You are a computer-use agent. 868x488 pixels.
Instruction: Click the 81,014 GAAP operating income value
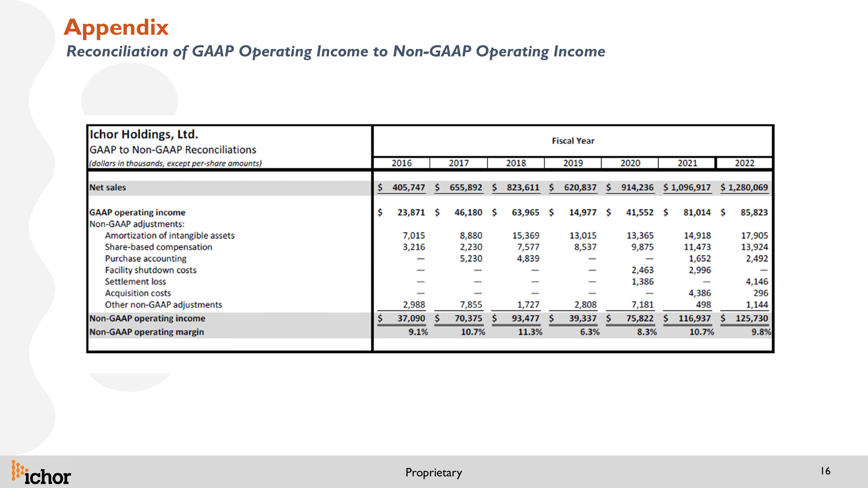[x=697, y=213]
